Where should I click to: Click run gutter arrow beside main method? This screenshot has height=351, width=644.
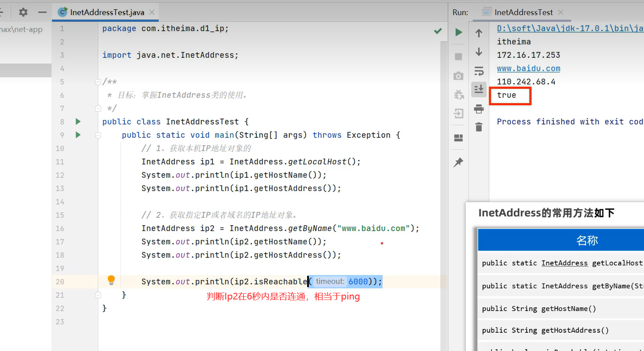[x=78, y=135]
